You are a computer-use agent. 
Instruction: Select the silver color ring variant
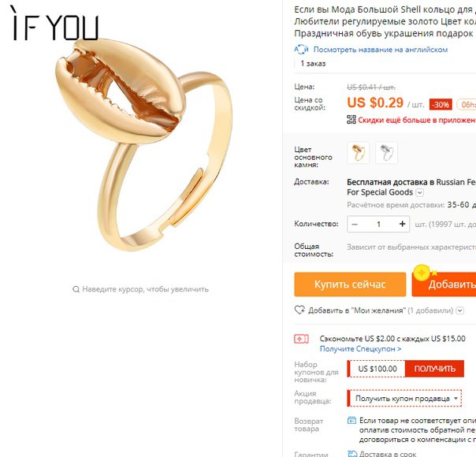[386, 153]
